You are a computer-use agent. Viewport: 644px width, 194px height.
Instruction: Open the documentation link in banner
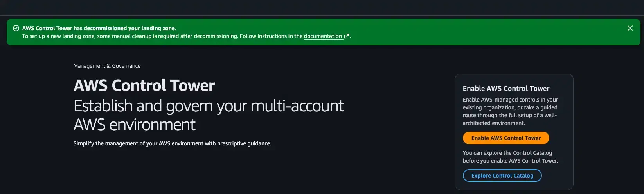pyautogui.click(x=323, y=36)
